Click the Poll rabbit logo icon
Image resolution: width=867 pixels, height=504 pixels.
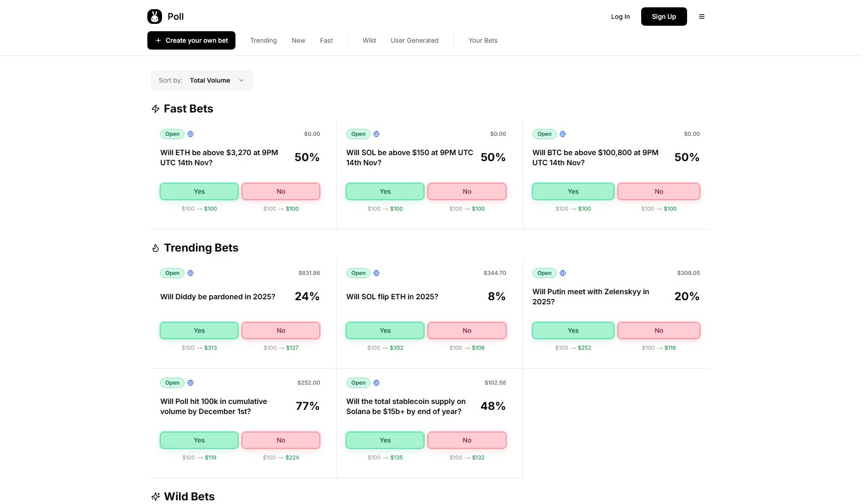(155, 17)
